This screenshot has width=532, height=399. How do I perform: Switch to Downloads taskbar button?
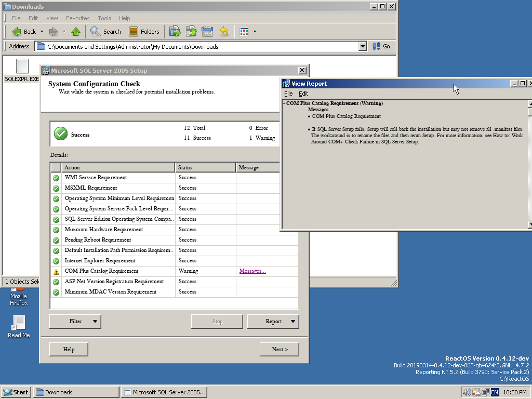point(76,392)
